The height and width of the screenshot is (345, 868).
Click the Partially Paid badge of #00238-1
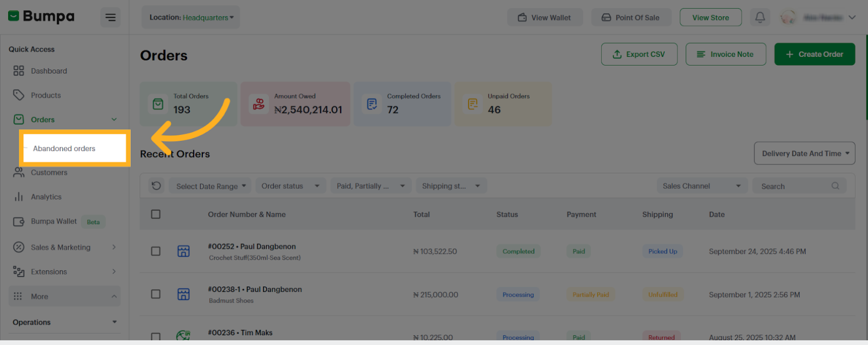pos(590,294)
